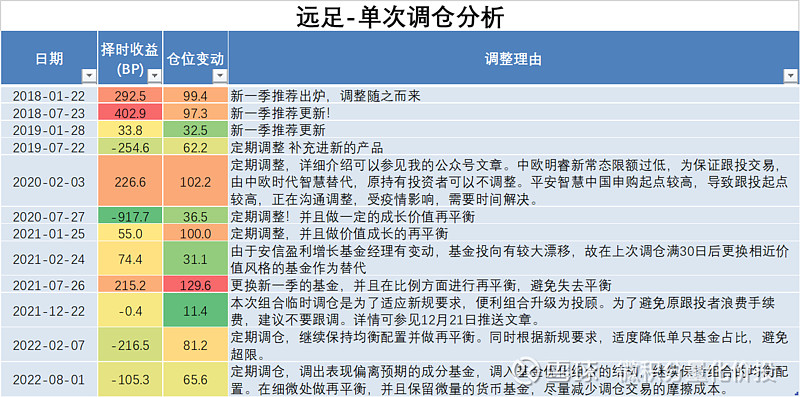Click reason cell 定期调整 补充进新的产品
The width and height of the screenshot is (800, 397).
click(513, 147)
